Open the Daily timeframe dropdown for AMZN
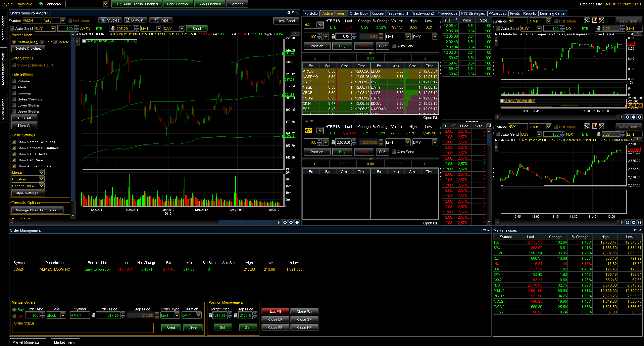644x346 pixels. (62, 21)
